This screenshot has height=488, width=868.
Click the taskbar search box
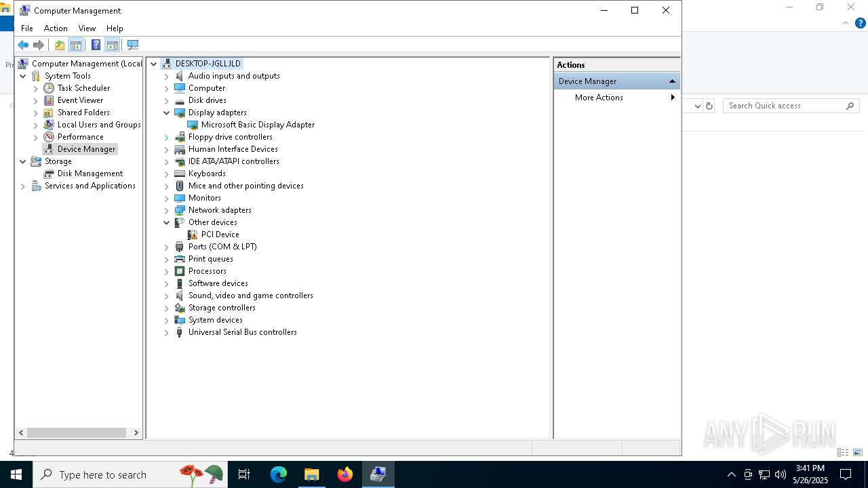tap(129, 474)
